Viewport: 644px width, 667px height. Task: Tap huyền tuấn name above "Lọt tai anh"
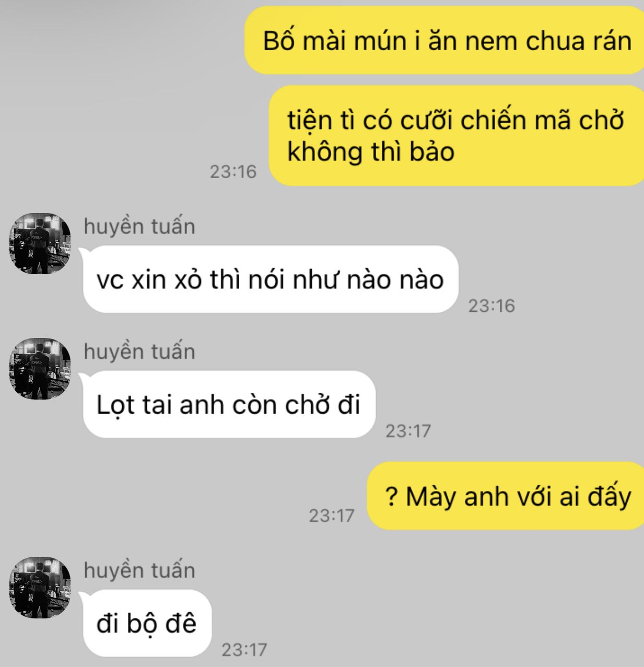pyautogui.click(x=139, y=352)
